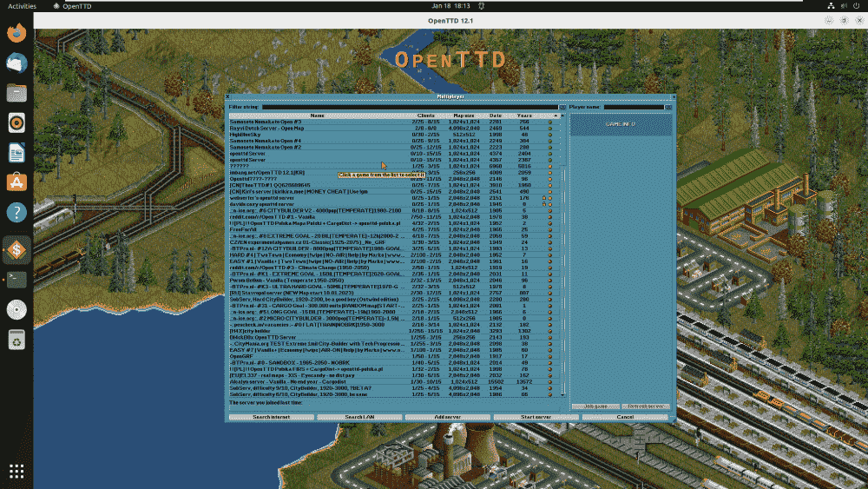This screenshot has height=489, width=868.
Task: Click the network icon in top bar
Action: coord(831,6)
